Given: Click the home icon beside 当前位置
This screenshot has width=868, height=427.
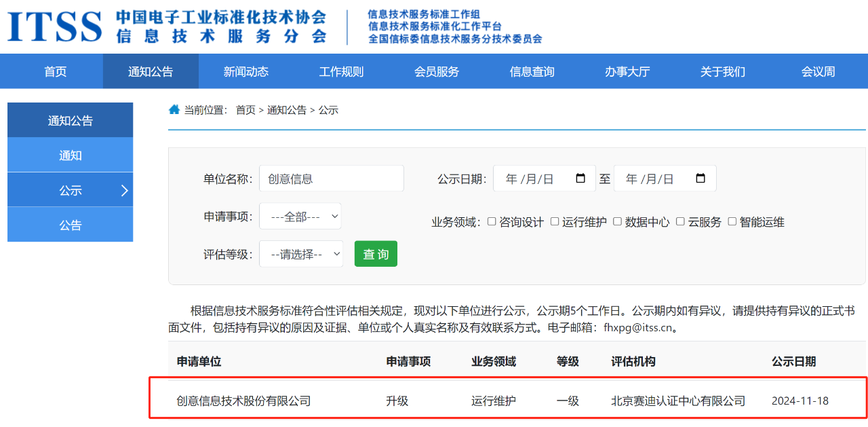Looking at the screenshot, I should (174, 109).
